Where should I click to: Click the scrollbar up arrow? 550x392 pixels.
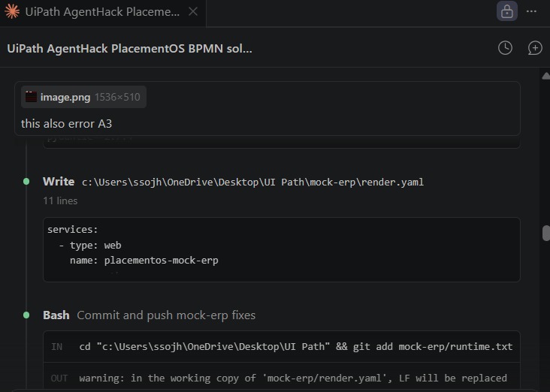pyautogui.click(x=546, y=76)
